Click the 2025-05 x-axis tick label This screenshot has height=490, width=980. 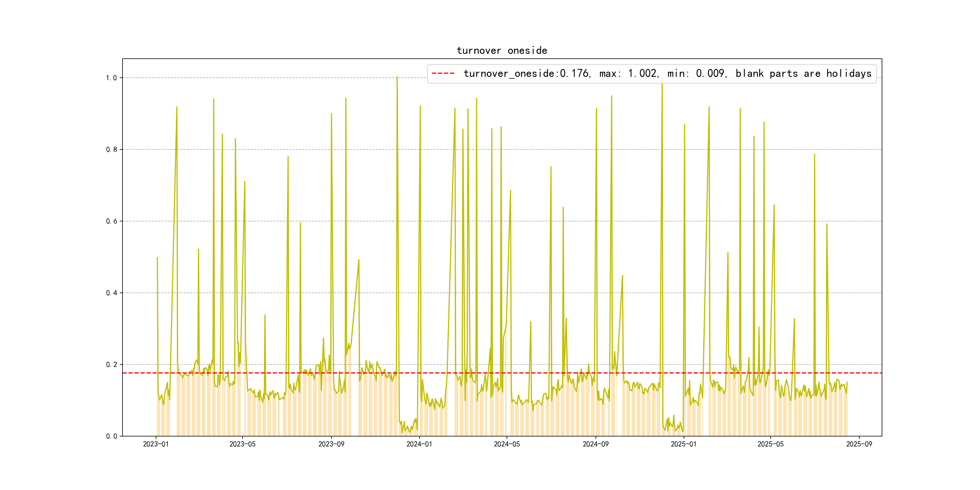pos(770,444)
